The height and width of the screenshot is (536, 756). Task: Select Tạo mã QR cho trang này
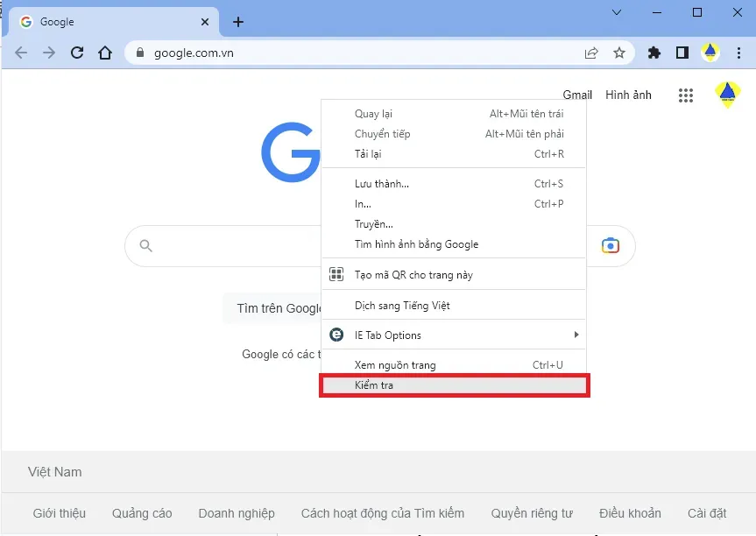tap(454, 275)
